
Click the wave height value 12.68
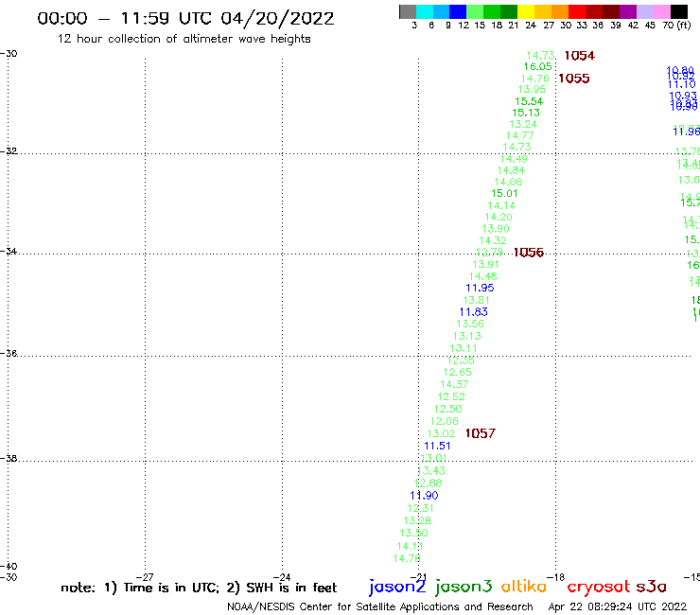(429, 483)
